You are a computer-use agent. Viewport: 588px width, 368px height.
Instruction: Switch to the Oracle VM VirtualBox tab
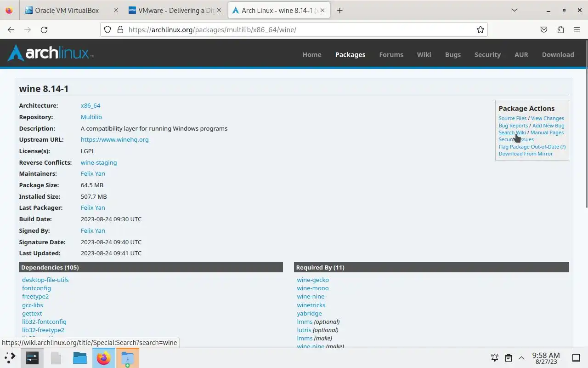pyautogui.click(x=72, y=10)
